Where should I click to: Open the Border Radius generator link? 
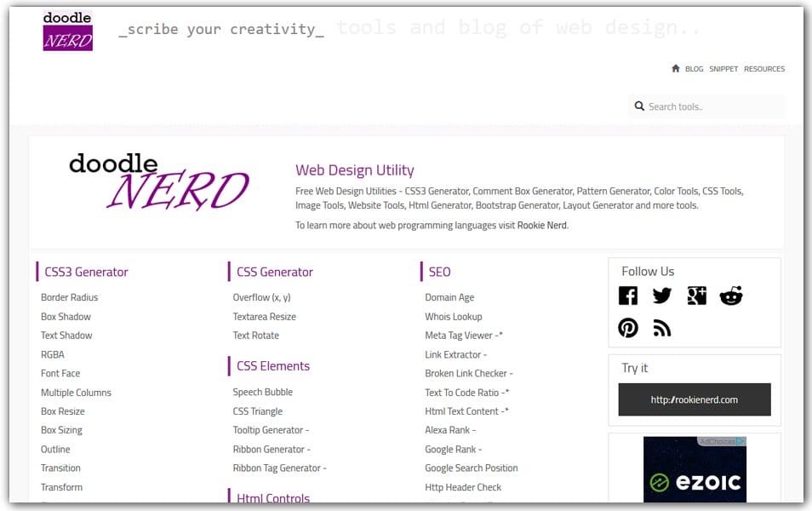tap(68, 297)
